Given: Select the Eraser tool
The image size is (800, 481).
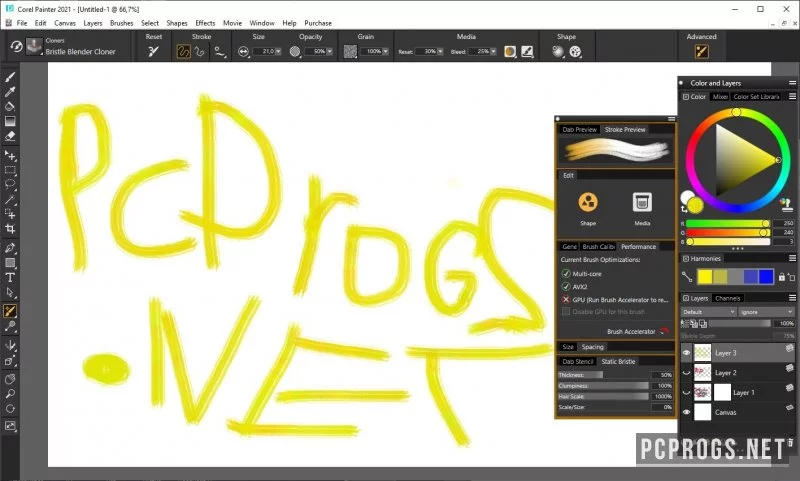Looking at the screenshot, I should click(10, 136).
